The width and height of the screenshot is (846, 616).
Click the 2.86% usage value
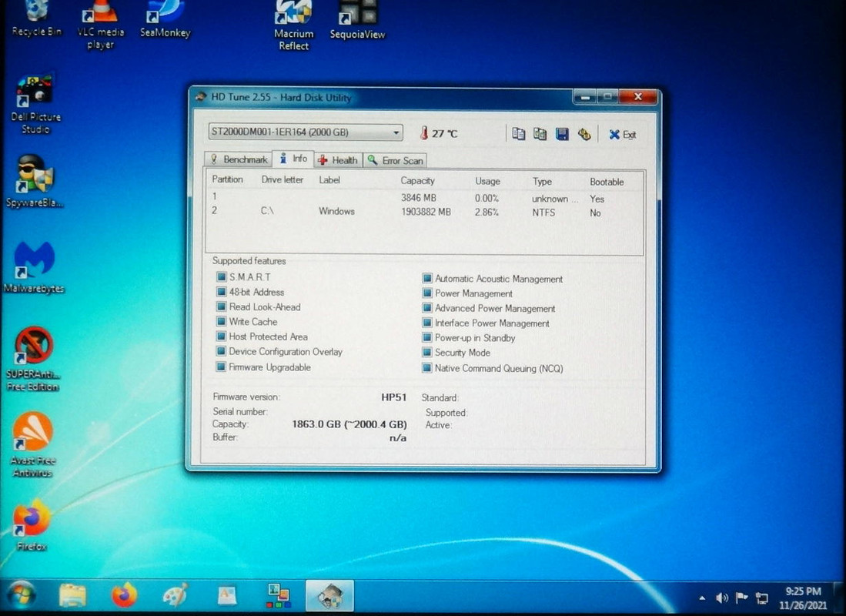coord(487,213)
